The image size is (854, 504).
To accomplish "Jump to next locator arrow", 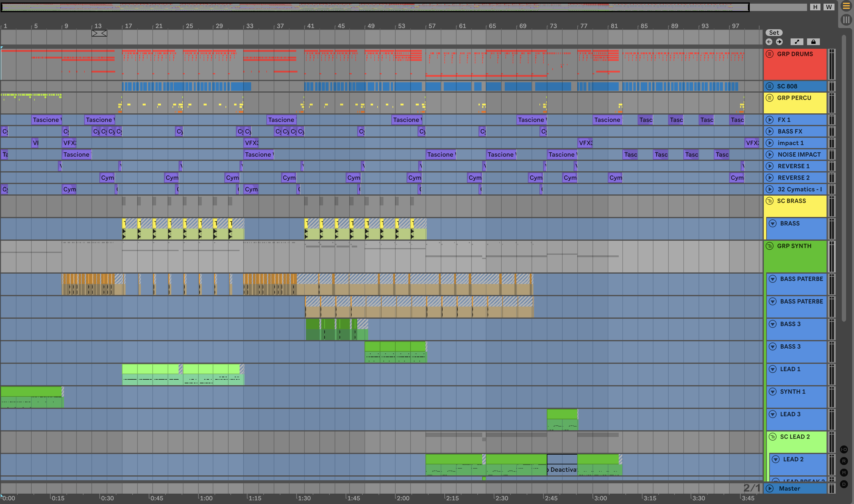I will click(779, 42).
